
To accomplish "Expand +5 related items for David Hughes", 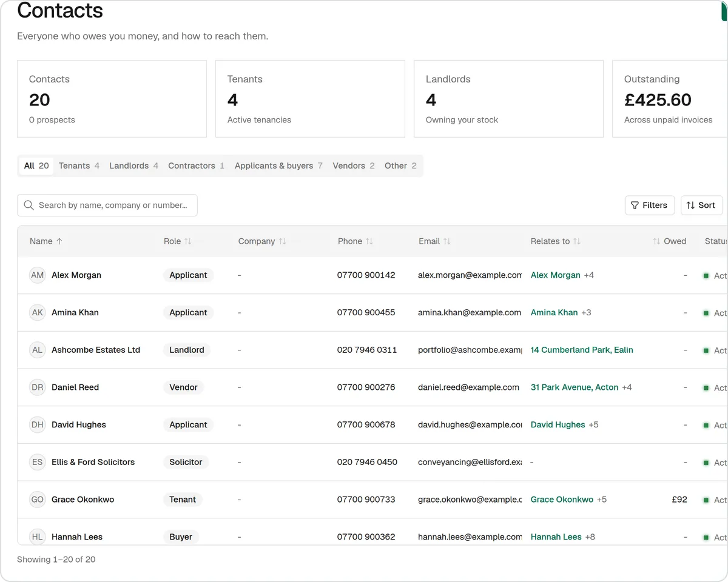I will coord(593,425).
